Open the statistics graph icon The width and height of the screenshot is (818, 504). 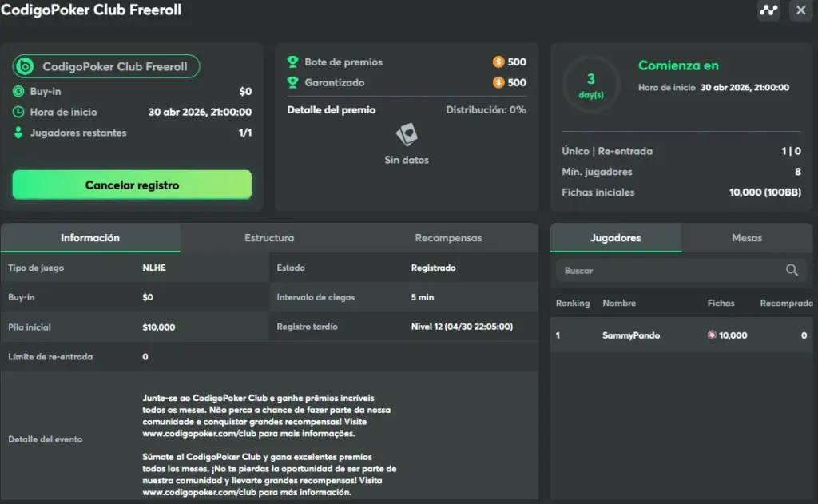(x=768, y=10)
